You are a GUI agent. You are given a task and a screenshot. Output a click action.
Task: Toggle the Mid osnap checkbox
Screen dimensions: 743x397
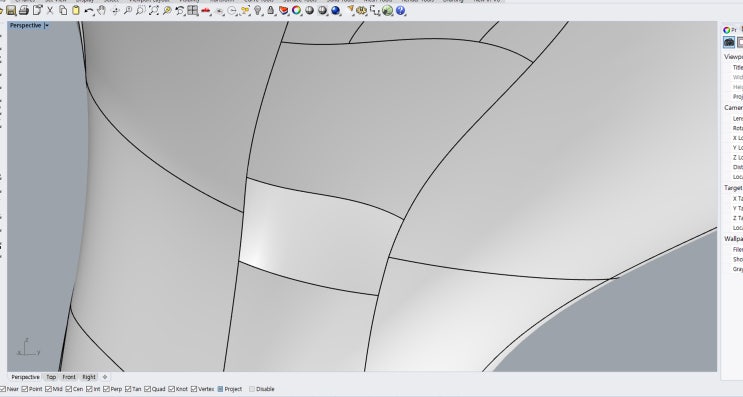click(48, 389)
